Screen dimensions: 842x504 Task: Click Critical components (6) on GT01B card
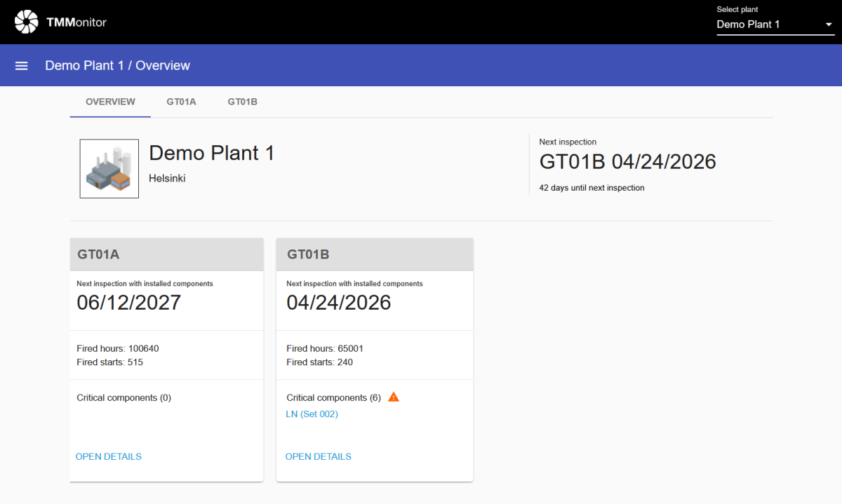[334, 397]
